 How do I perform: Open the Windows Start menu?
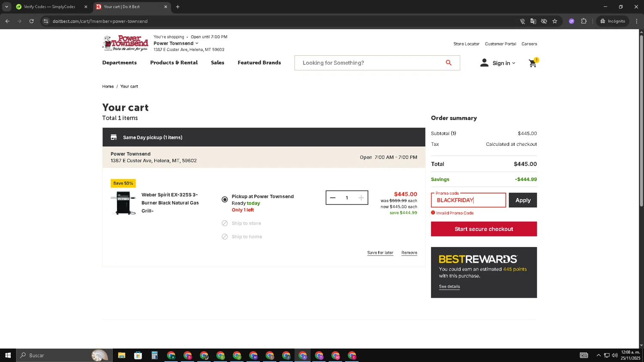8,355
